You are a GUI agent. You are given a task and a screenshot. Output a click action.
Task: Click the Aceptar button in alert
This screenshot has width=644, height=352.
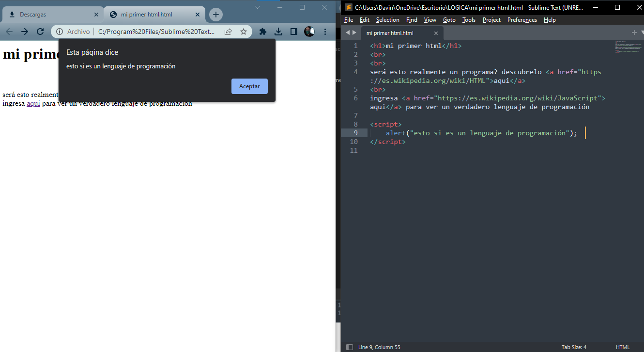[x=249, y=86]
